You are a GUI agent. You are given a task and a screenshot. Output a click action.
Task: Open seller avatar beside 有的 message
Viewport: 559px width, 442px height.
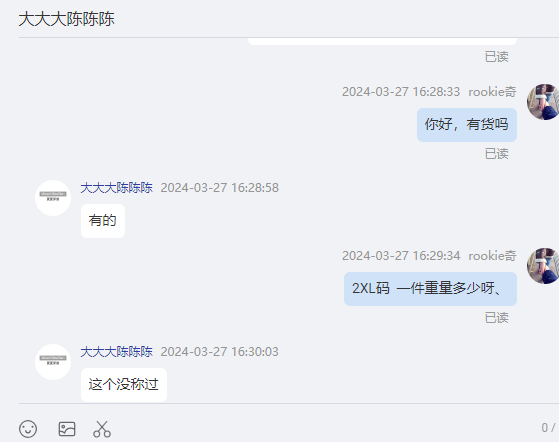[53, 198]
